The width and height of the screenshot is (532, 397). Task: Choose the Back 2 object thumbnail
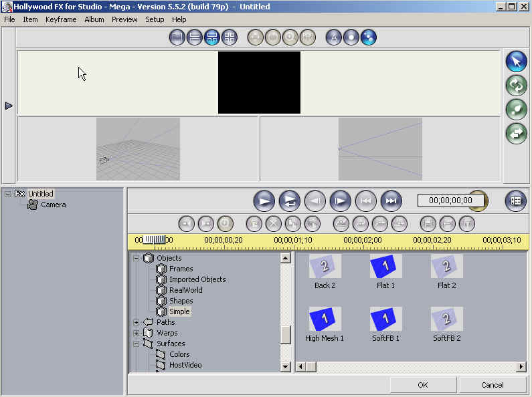point(325,266)
